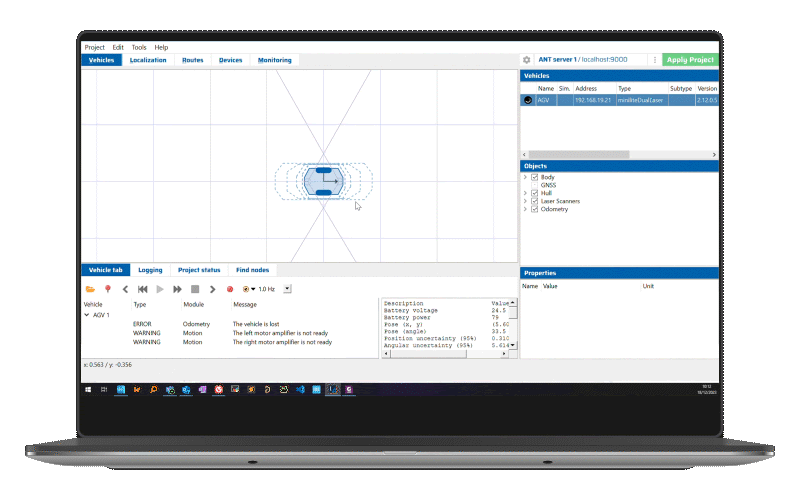Expand the Laser Scanners tree node

525,201
